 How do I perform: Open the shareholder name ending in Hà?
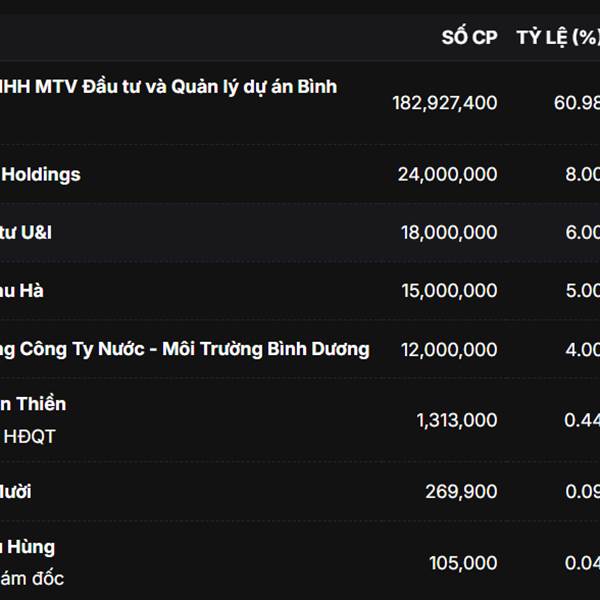(x=22, y=291)
